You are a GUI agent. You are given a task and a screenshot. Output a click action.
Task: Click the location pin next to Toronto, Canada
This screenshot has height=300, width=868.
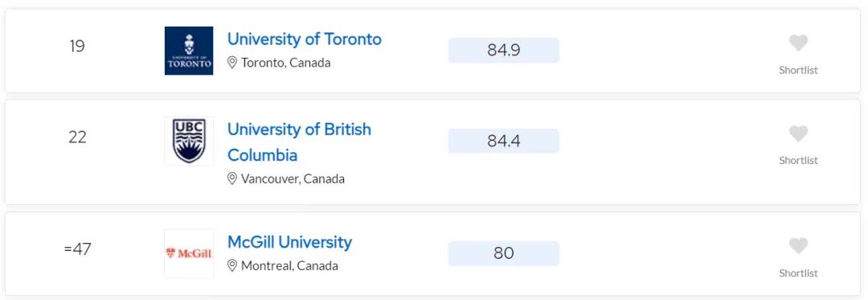point(232,63)
